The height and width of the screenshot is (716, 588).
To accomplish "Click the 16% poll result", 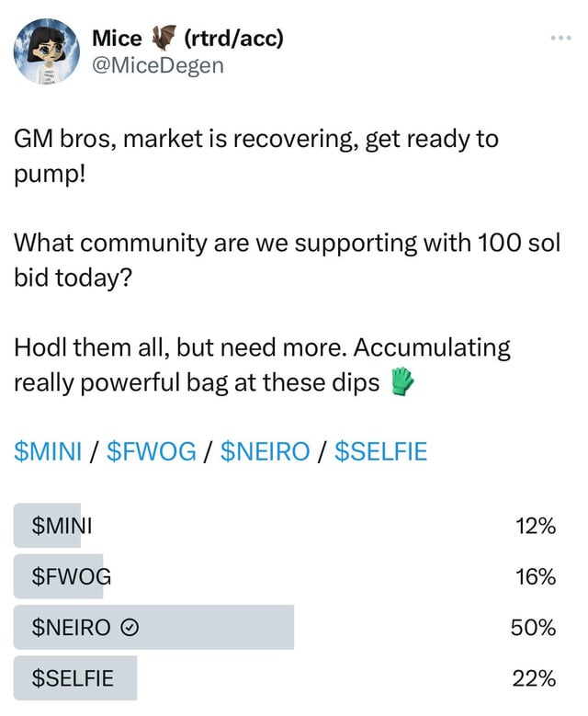I will point(536,577).
